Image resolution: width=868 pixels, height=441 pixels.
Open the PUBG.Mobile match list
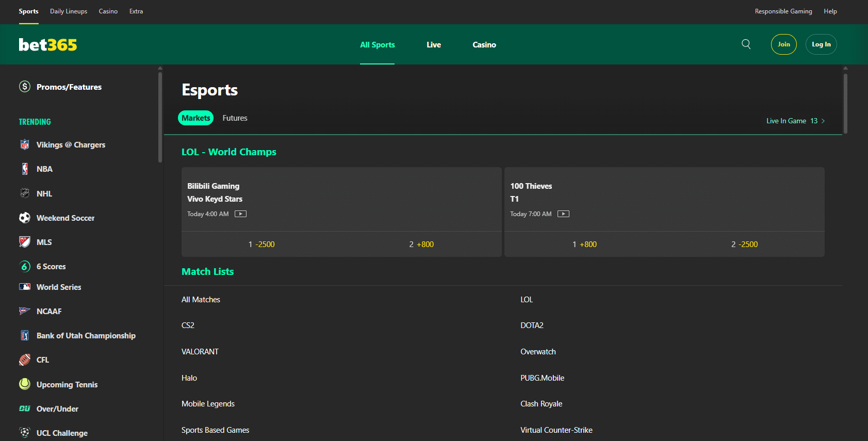click(x=542, y=378)
